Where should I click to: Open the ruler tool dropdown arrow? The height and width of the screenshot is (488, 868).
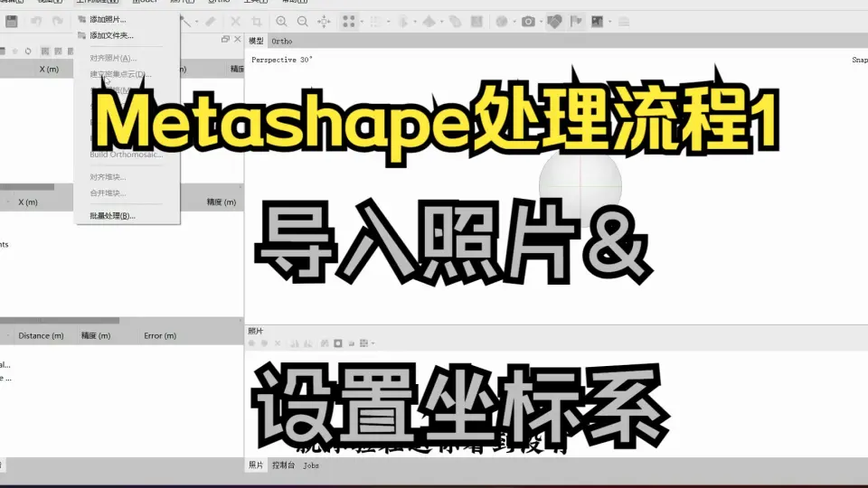(196, 22)
